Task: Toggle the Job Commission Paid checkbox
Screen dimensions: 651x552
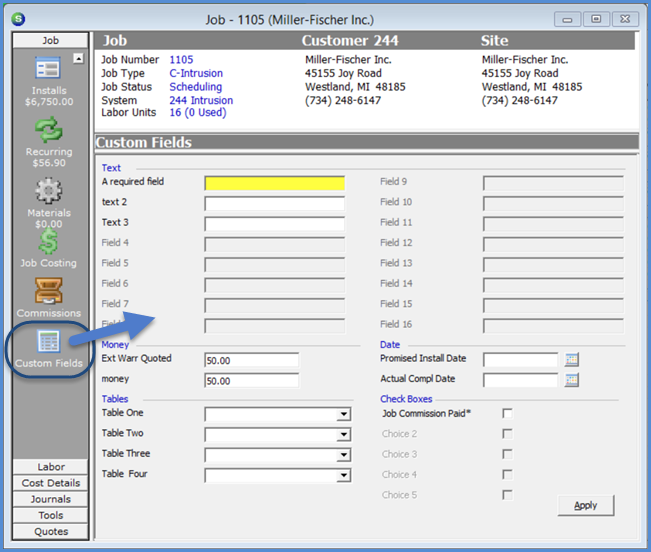Action: [507, 413]
